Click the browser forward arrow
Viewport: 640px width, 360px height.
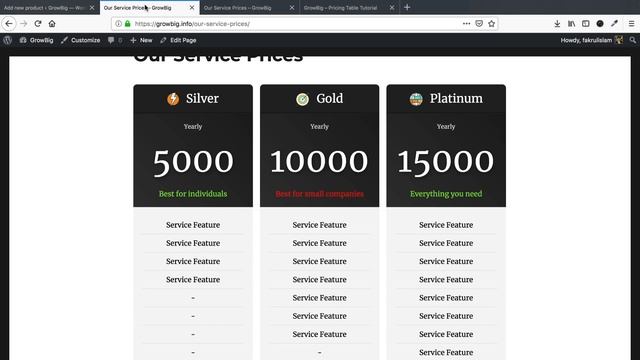point(24,24)
